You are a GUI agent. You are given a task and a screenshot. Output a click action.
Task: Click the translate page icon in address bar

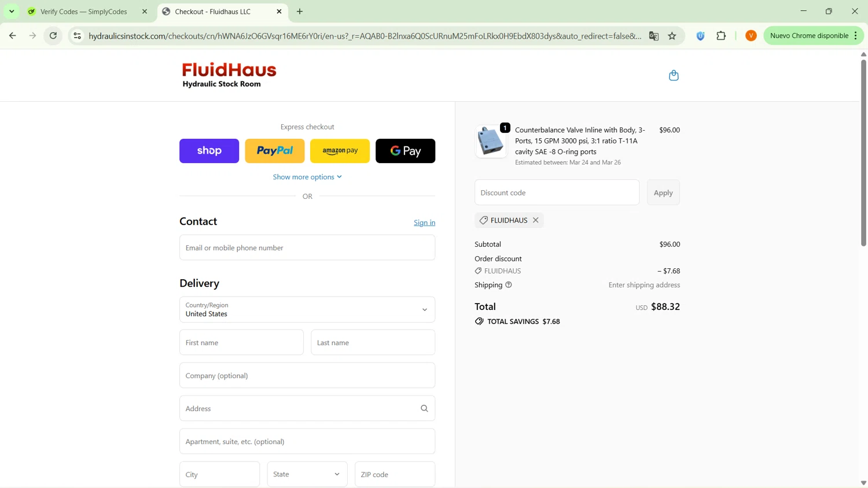coord(654,36)
